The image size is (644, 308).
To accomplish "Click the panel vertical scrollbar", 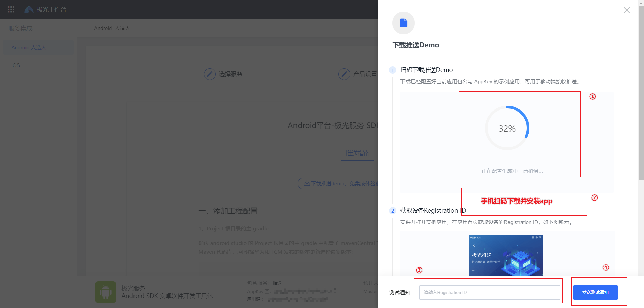I will (641, 92).
